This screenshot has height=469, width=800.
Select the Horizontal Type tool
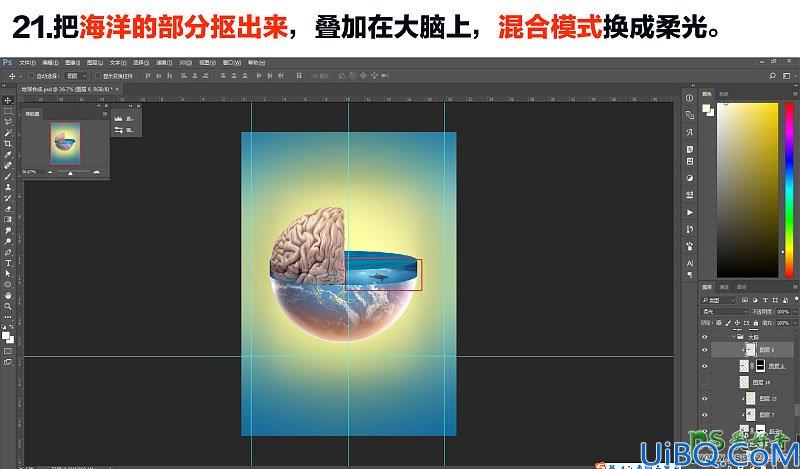coord(8,263)
